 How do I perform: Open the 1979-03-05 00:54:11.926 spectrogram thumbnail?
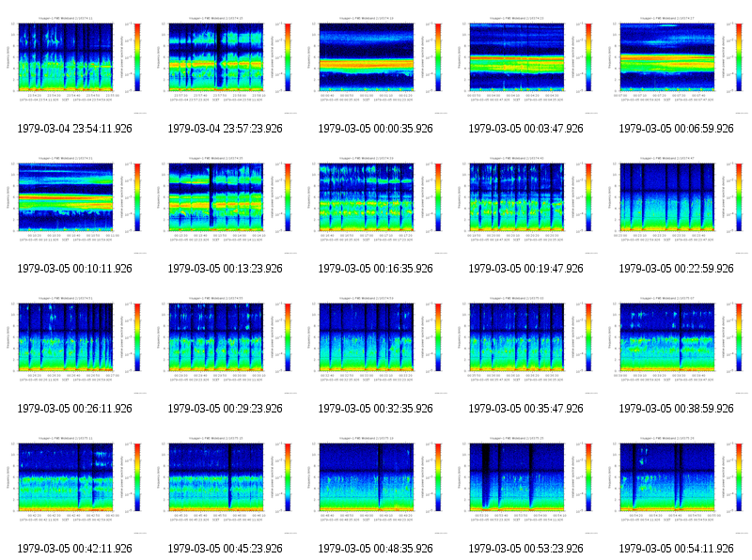676,483
